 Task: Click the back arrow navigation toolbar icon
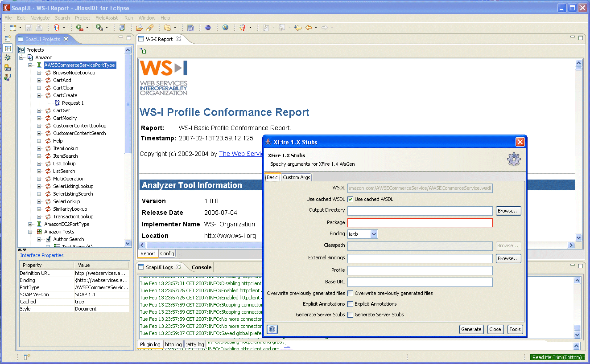pos(308,28)
